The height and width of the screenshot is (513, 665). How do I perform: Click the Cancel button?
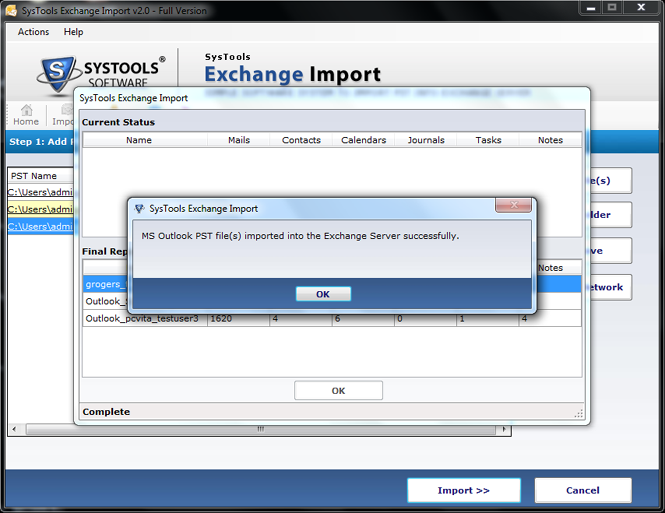click(583, 491)
